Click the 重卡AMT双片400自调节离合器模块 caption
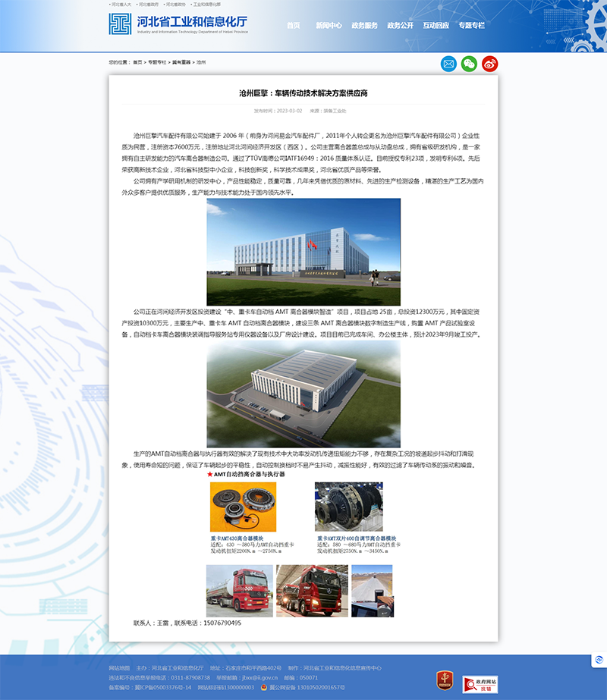This screenshot has width=607, height=700. (357, 538)
